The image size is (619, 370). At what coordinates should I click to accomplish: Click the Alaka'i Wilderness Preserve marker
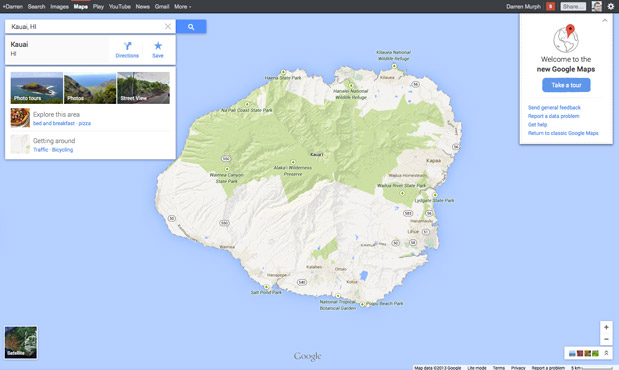click(293, 162)
